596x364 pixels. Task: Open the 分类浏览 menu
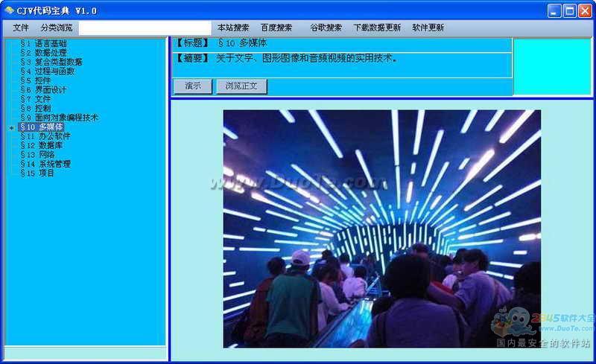click(57, 28)
